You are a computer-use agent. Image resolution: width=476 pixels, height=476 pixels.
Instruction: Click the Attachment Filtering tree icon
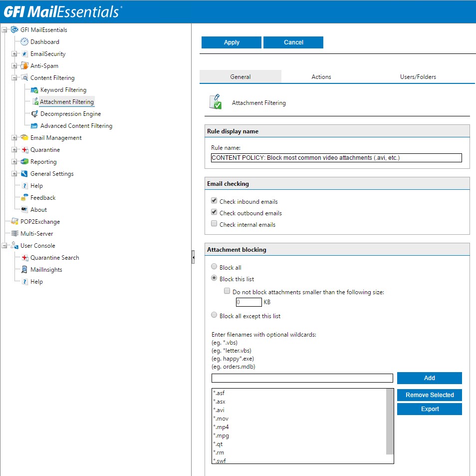click(x=35, y=101)
